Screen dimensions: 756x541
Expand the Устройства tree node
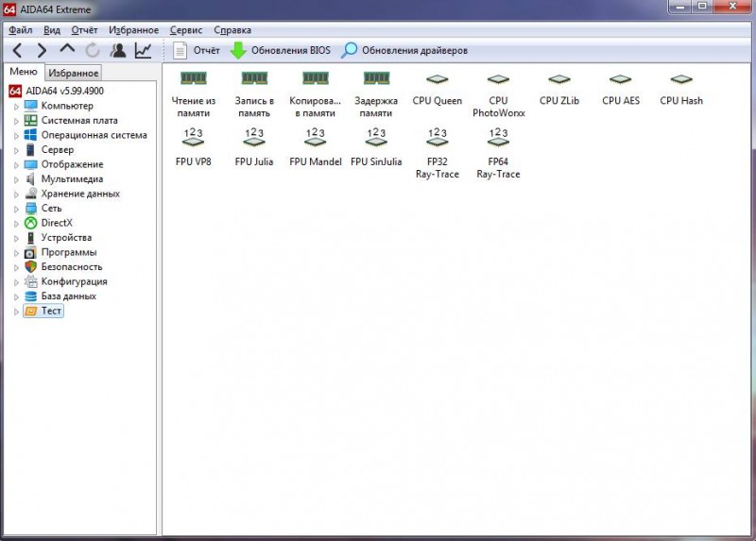[x=16, y=238]
